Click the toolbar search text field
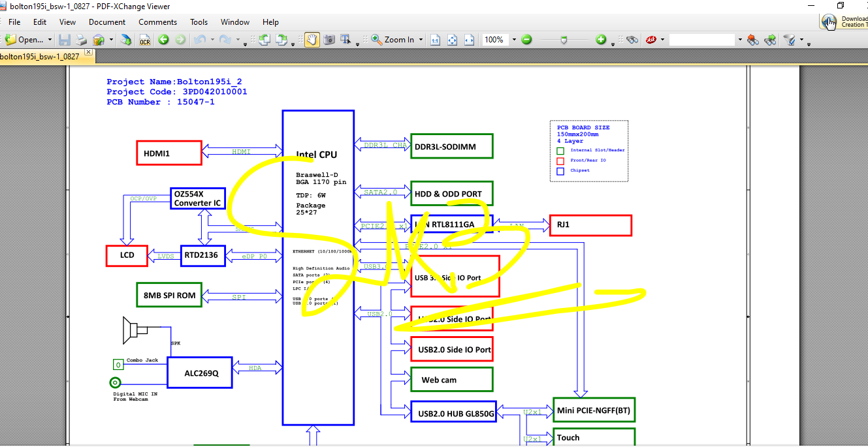This screenshot has height=447, width=868. (x=702, y=40)
